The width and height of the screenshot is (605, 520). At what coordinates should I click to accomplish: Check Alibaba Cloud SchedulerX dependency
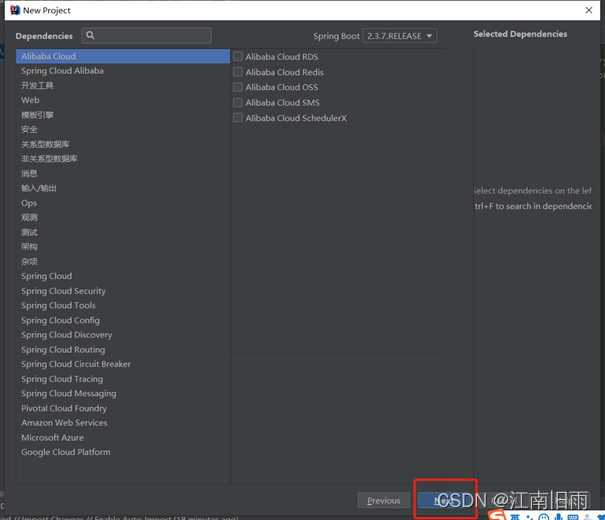coord(238,118)
